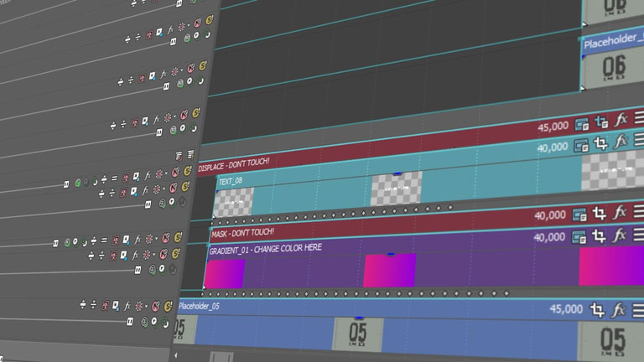Select the TEXT_08 event label
This screenshot has width=644, height=362.
pyautogui.click(x=231, y=181)
